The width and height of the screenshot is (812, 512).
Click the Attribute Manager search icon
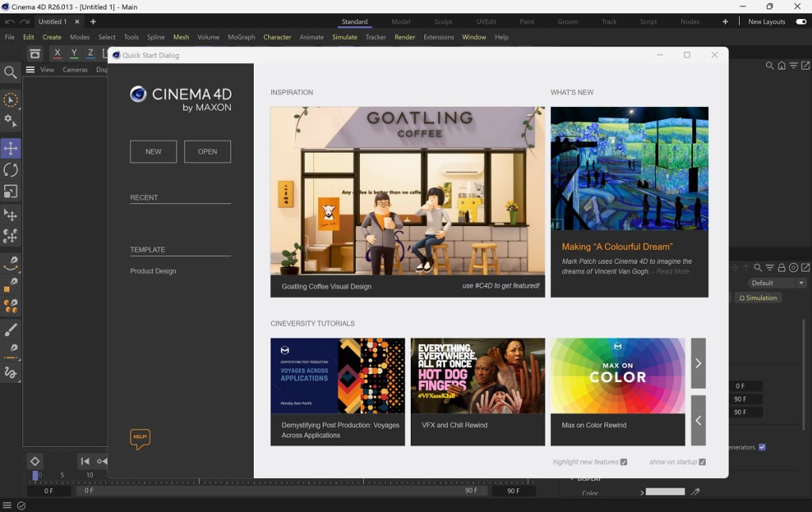pos(757,268)
